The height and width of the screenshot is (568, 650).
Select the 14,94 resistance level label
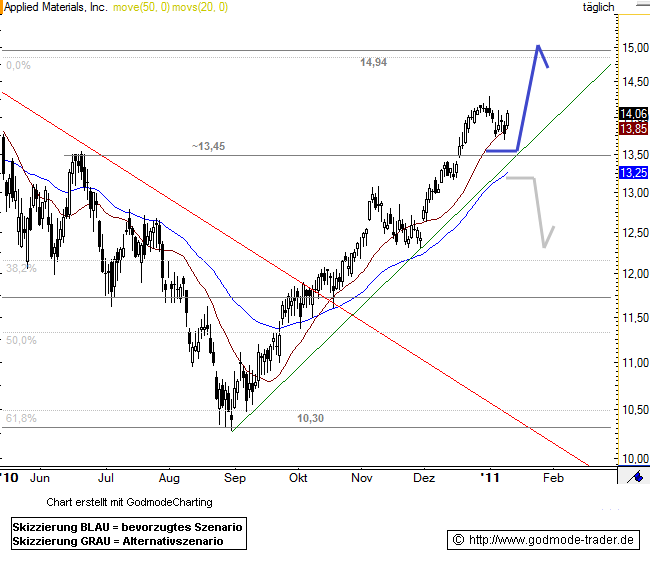tap(373, 62)
